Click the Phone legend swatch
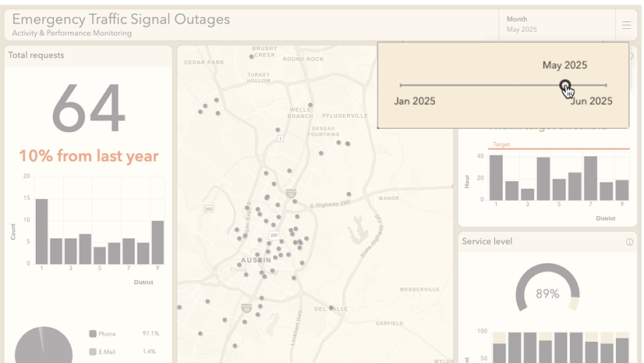 click(x=93, y=333)
